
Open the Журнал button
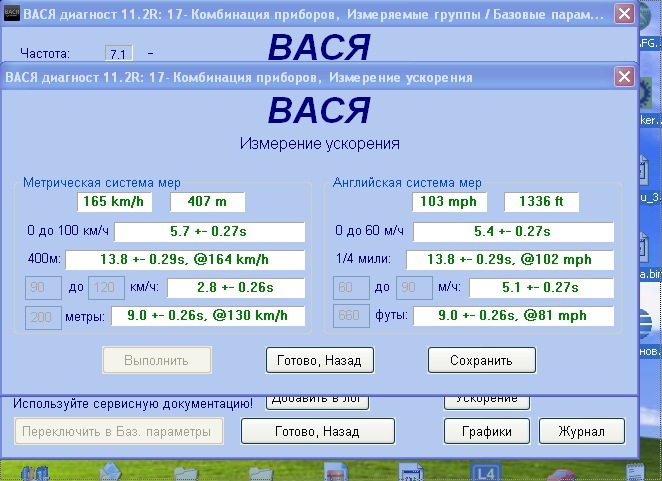pos(582,431)
